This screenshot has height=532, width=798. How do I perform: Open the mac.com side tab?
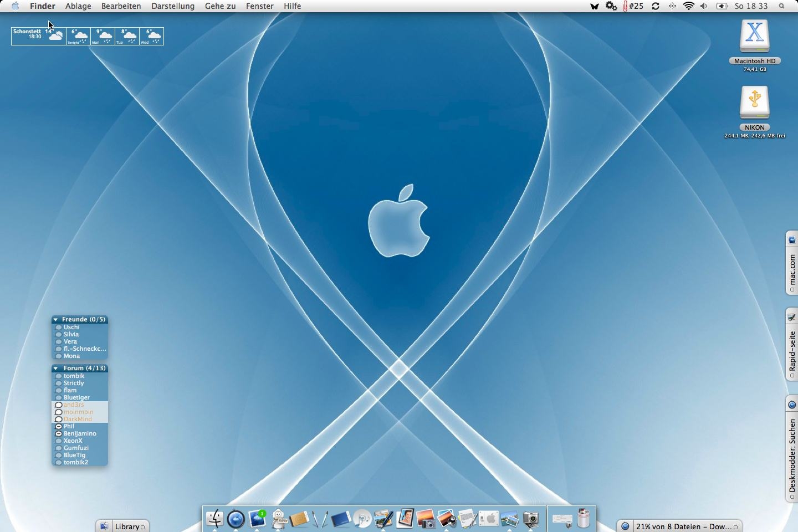(x=792, y=263)
